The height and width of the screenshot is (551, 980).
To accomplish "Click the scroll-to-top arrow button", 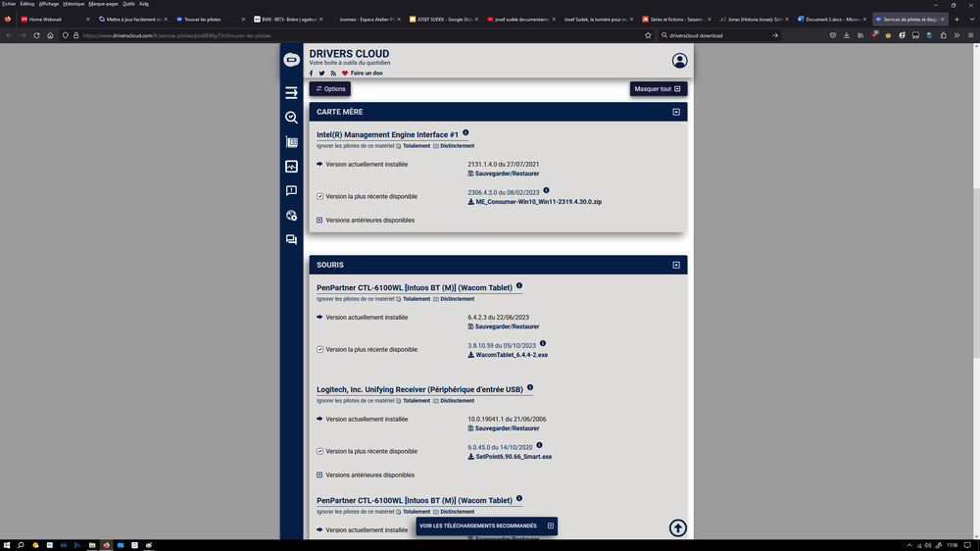I will point(677,528).
